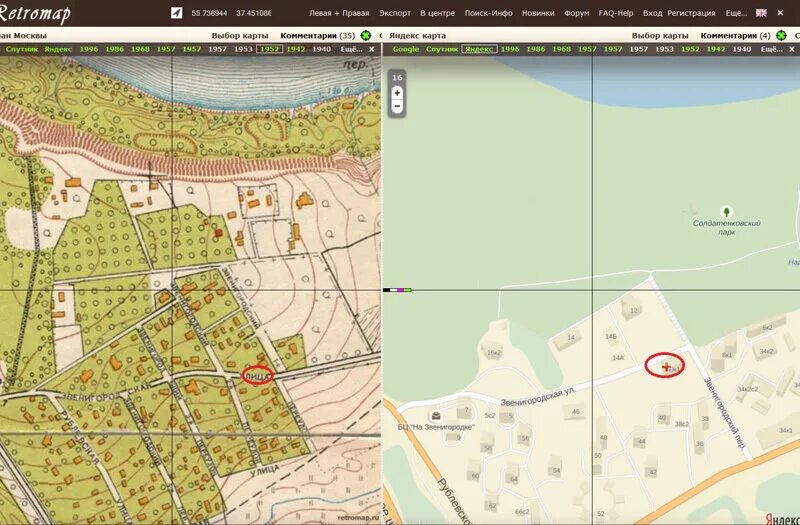Open Поиск-Инфо menu
Screen dimensions: 800x525
(x=488, y=13)
